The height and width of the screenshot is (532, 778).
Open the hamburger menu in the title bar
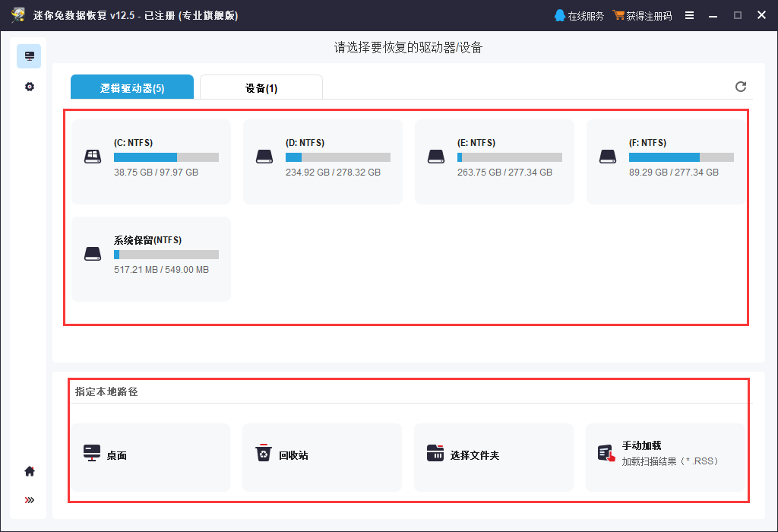tap(689, 15)
